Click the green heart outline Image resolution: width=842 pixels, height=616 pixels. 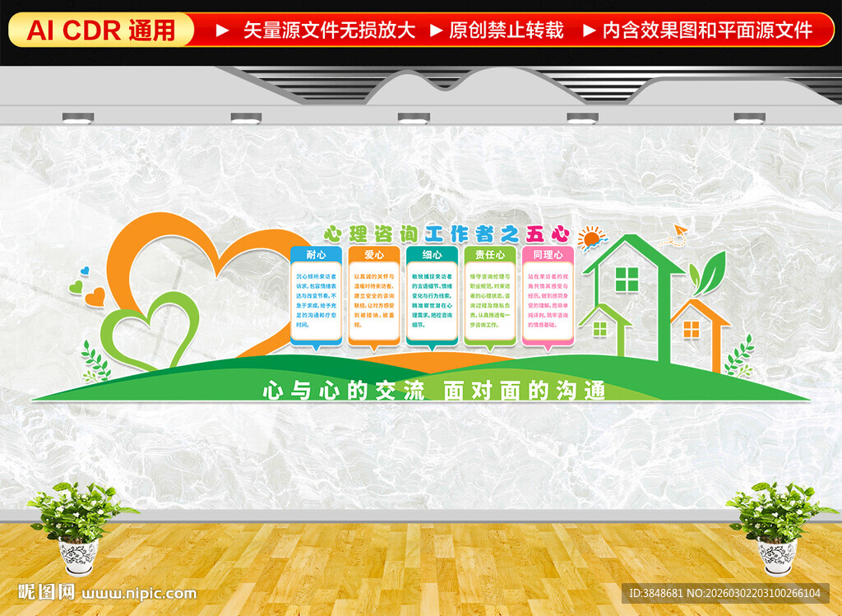coord(150,331)
